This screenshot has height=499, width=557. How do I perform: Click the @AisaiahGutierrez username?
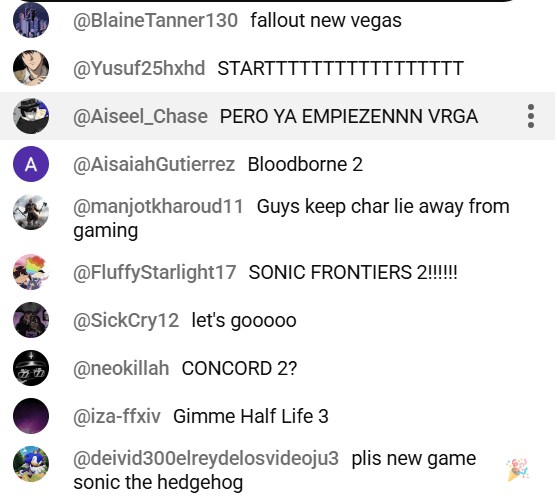pos(154,164)
